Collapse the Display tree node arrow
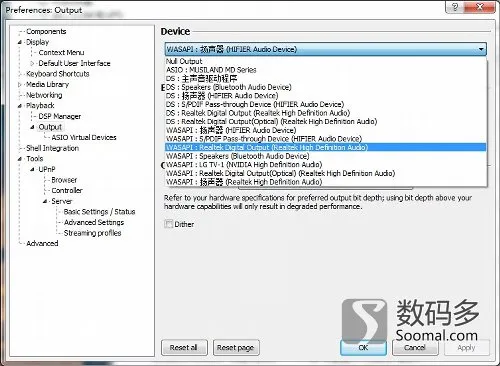The width and height of the screenshot is (500, 366). (20, 42)
